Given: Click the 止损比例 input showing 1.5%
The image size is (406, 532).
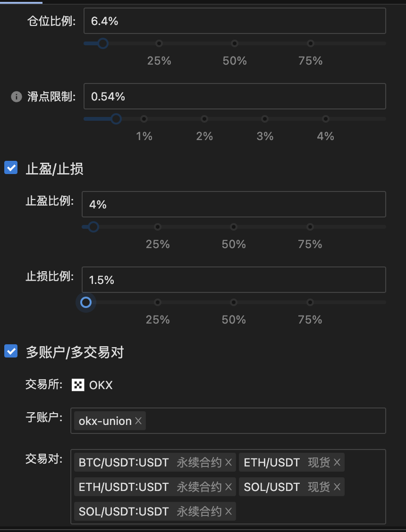Looking at the screenshot, I should click(x=234, y=280).
